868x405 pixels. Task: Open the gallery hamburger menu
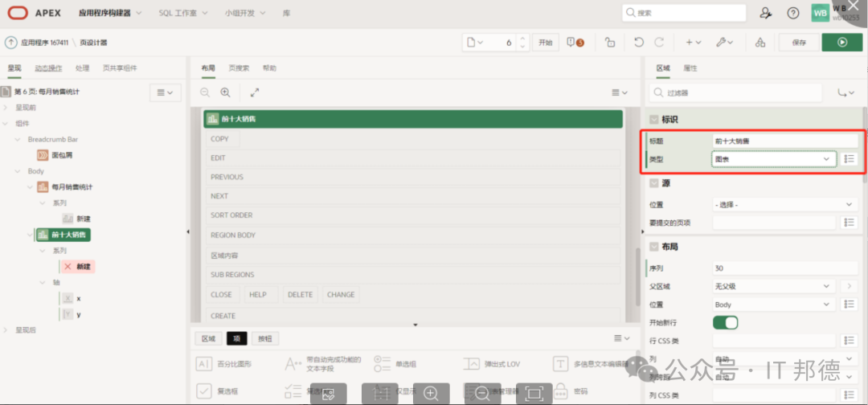tap(622, 338)
